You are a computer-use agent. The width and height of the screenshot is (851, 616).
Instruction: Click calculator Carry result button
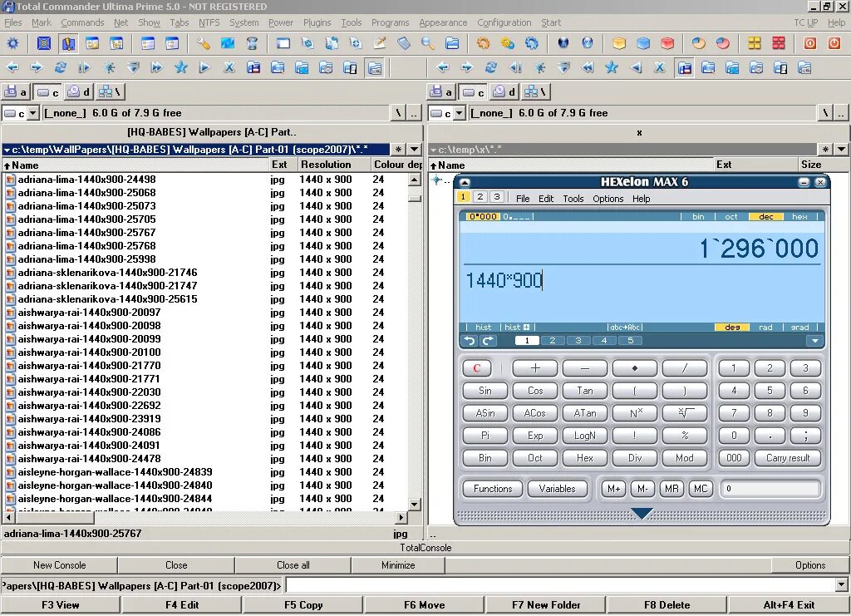pyautogui.click(x=788, y=458)
